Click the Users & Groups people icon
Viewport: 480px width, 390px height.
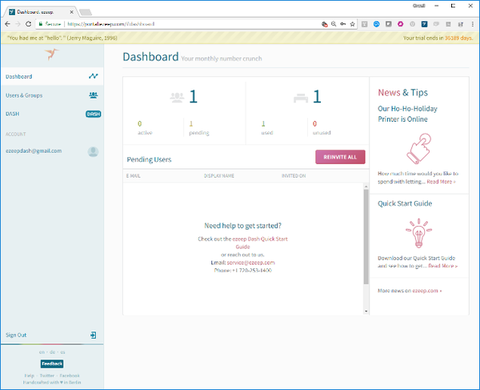click(93, 95)
